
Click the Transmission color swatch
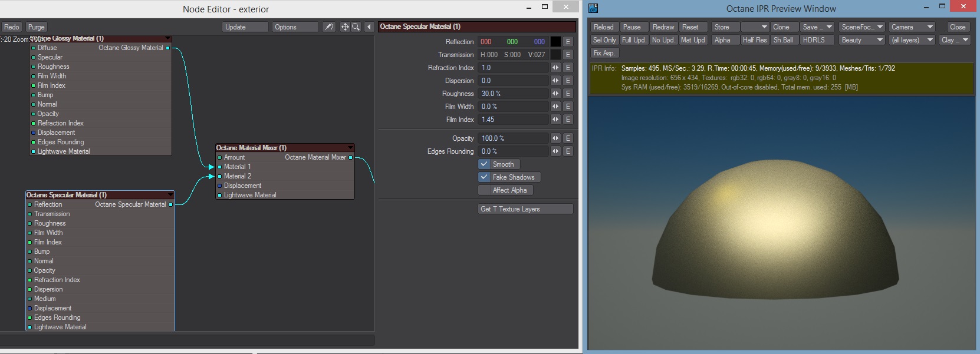pos(555,55)
